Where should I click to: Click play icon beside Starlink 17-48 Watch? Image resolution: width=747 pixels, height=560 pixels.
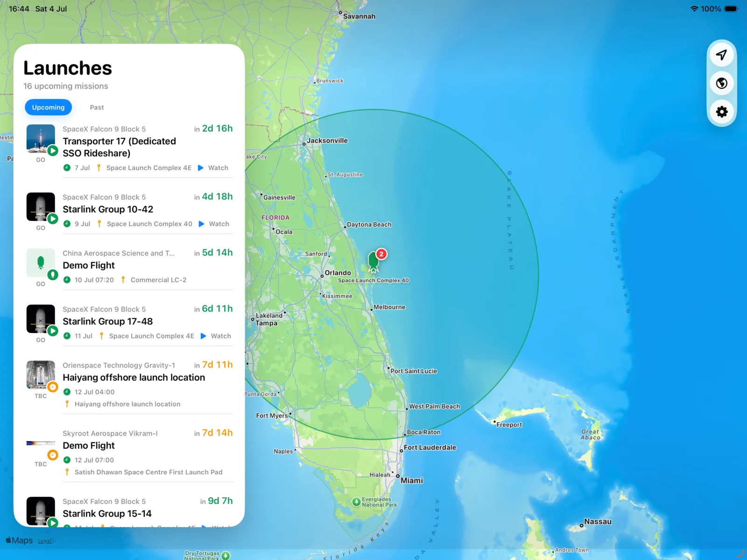coord(204,336)
